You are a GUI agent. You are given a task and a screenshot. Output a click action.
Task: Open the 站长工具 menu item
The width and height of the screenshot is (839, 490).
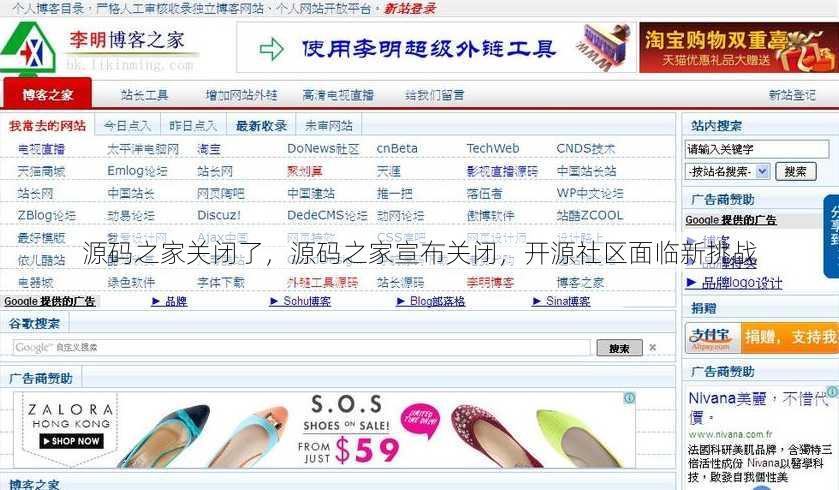(144, 95)
